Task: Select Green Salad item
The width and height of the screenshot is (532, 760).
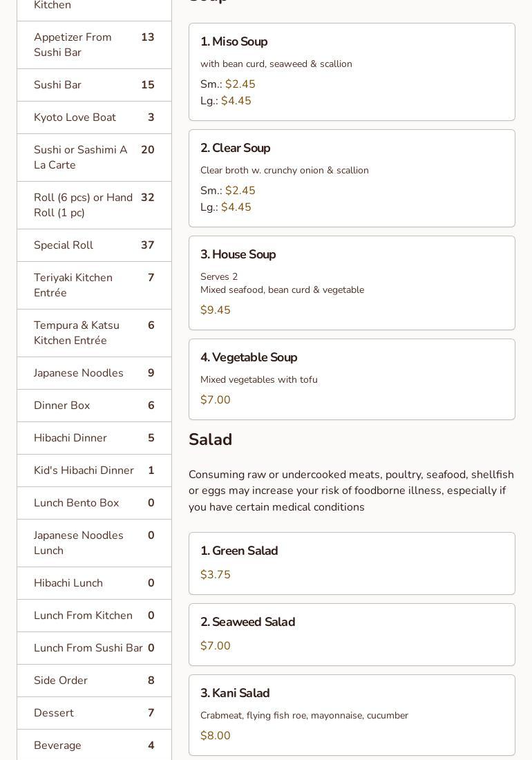Action: pos(352,563)
